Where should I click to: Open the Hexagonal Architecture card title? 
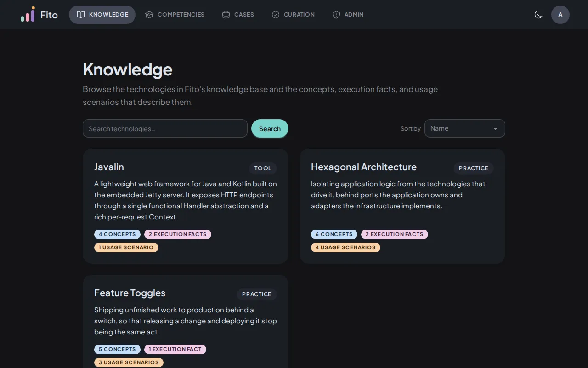tap(364, 167)
